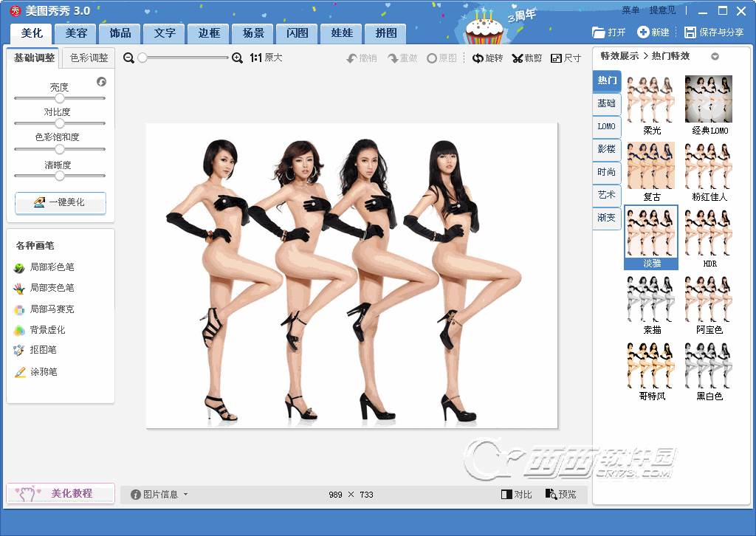
Task: Select the 渐变 effects category
Action: click(x=607, y=218)
